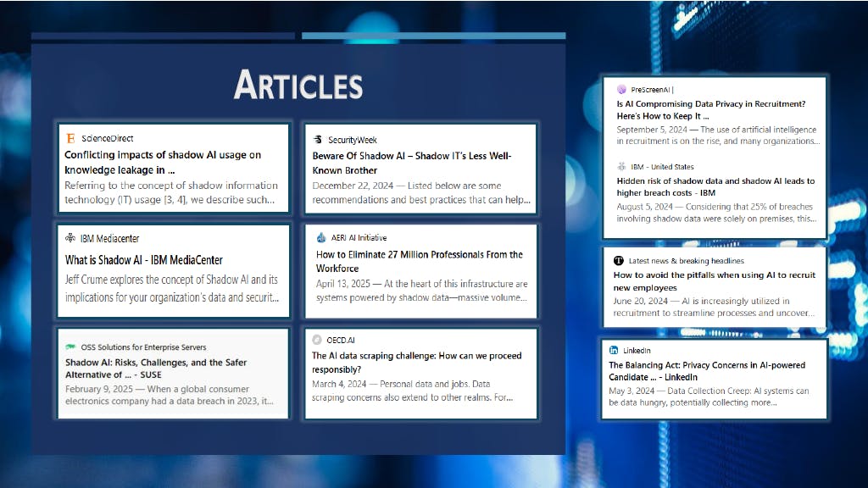Click 'Latest news & breaking headlines' source text
The width and height of the screenshot is (868, 488).
686,261
